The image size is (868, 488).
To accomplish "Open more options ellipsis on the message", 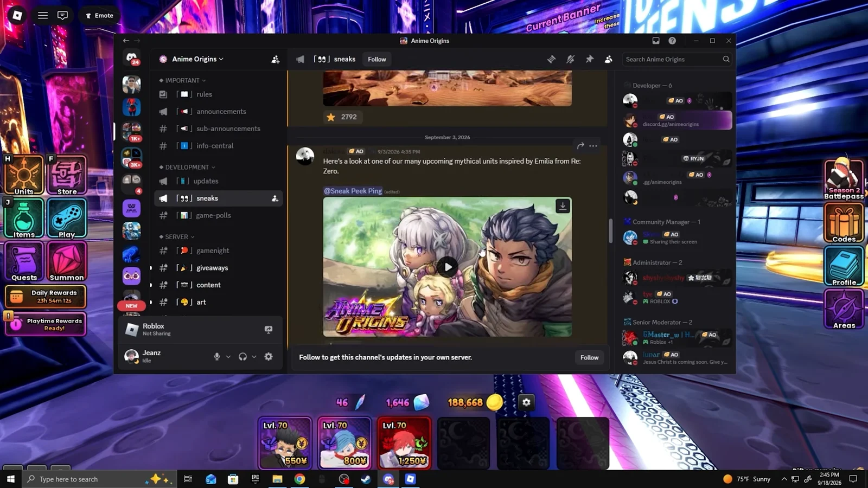I will 593,146.
